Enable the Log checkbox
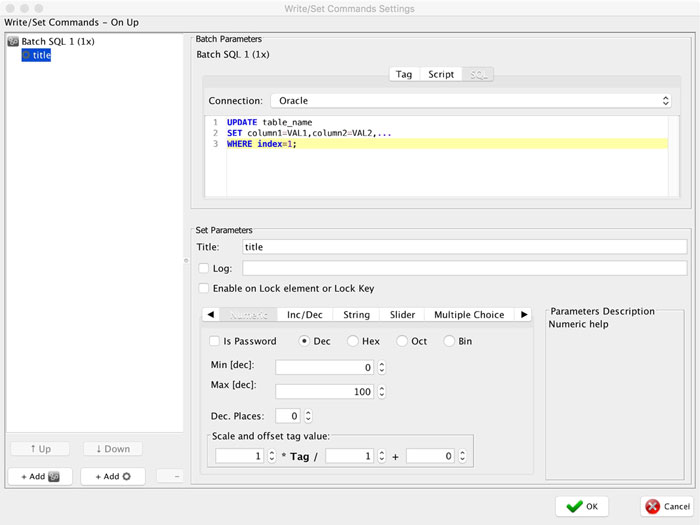The image size is (700, 525). point(204,268)
